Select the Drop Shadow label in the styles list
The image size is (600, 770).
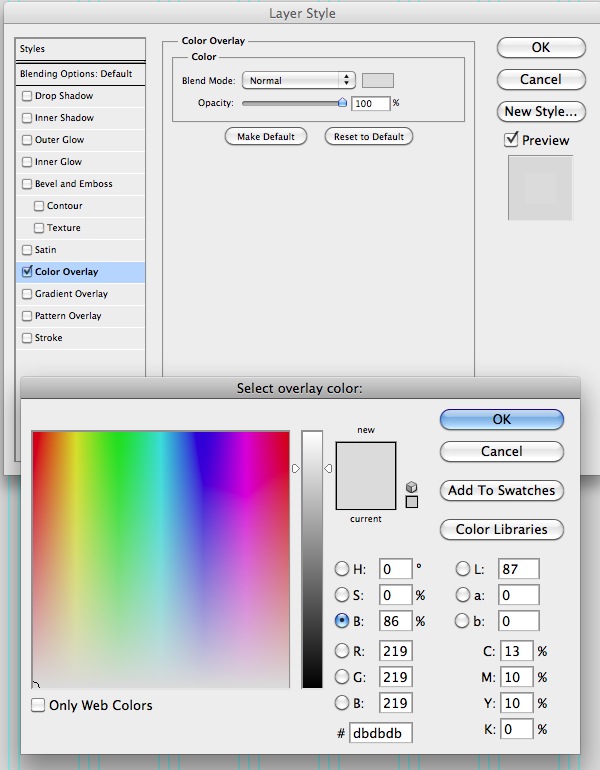click(64, 96)
